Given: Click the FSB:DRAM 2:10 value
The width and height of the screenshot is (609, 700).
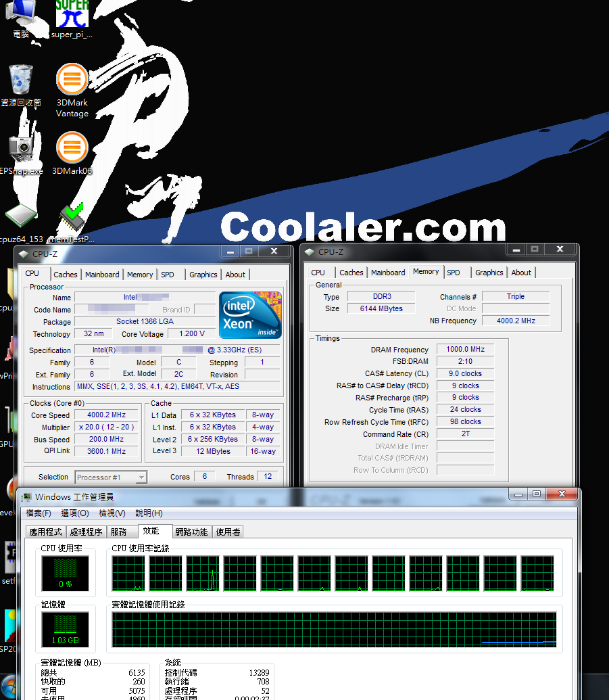Looking at the screenshot, I should click(x=465, y=361).
